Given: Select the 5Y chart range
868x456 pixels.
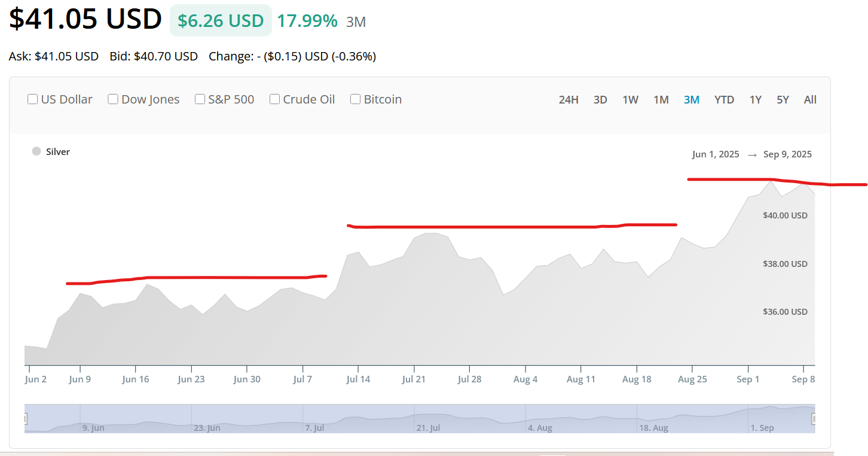Looking at the screenshot, I should (x=783, y=100).
